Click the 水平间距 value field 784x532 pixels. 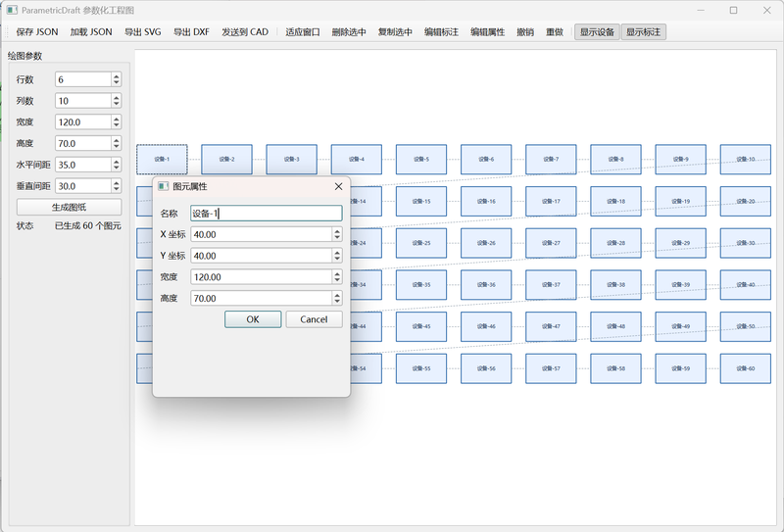(82, 165)
